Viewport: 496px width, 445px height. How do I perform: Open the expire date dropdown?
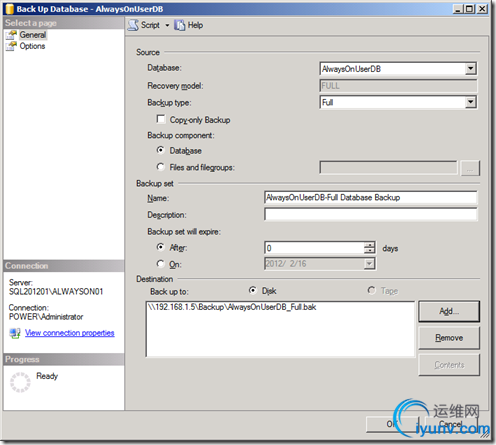click(369, 264)
